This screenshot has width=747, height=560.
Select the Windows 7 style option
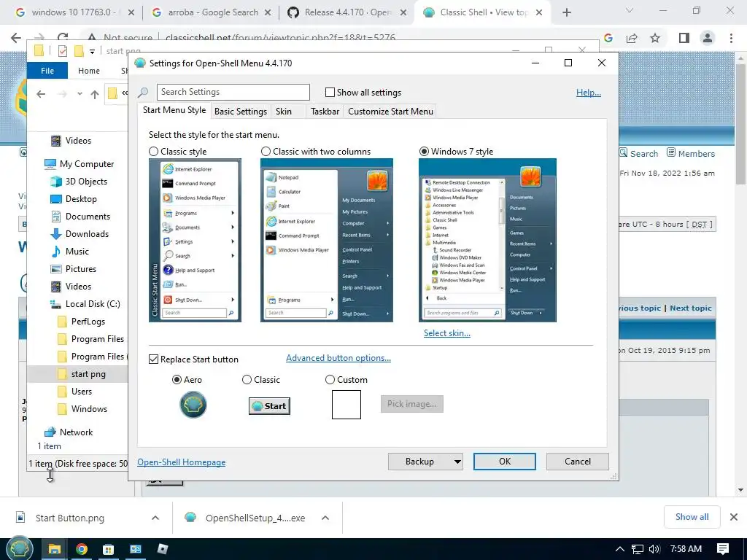(x=424, y=152)
